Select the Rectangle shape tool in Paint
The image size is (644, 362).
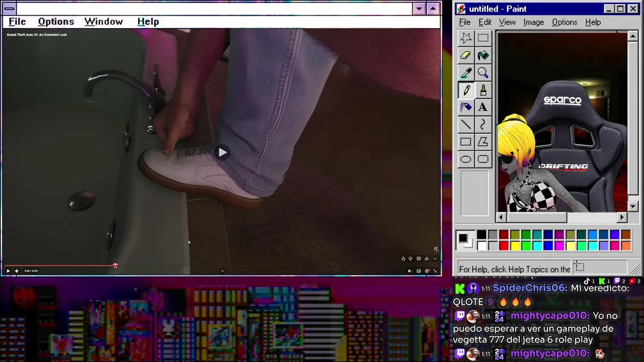coord(466,142)
